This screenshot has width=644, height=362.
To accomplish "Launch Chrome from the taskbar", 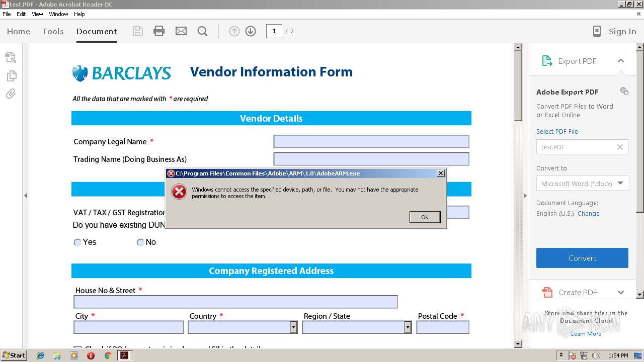I will pos(108,355).
